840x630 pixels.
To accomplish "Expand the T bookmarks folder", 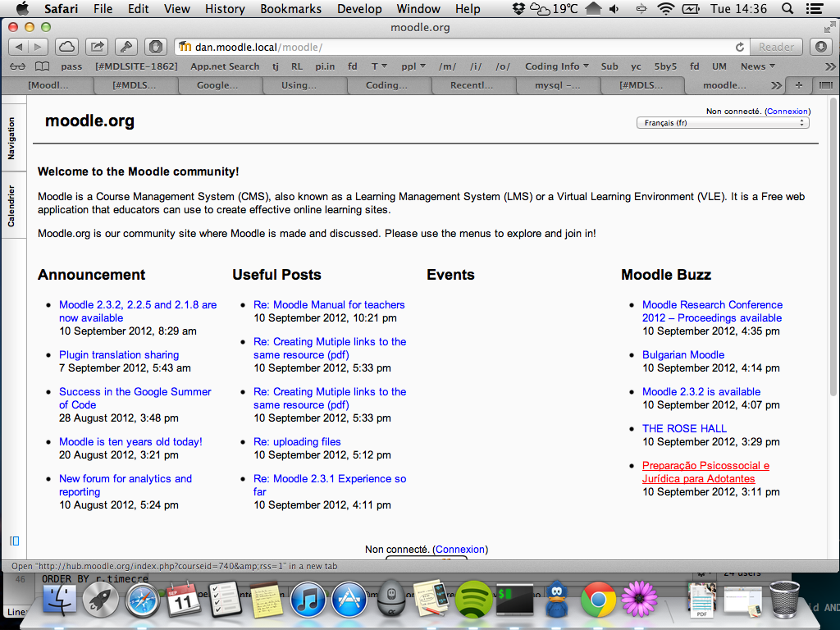I will 379,66.
